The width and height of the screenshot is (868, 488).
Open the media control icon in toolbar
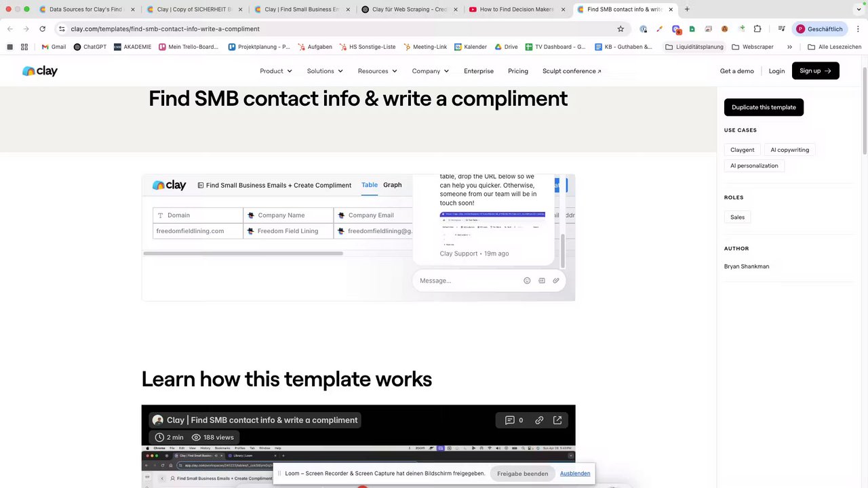coord(781,29)
